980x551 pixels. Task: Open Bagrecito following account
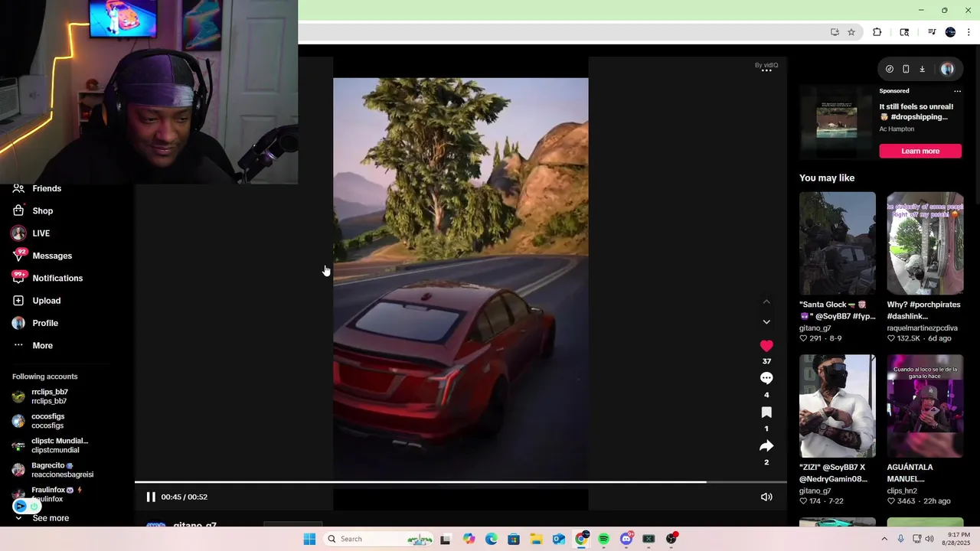[62, 470]
